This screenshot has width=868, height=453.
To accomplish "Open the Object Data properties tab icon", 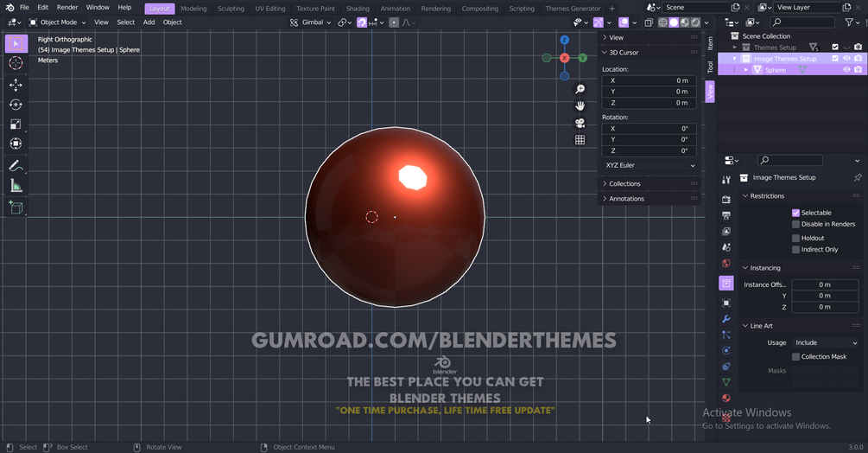I will pos(726,382).
